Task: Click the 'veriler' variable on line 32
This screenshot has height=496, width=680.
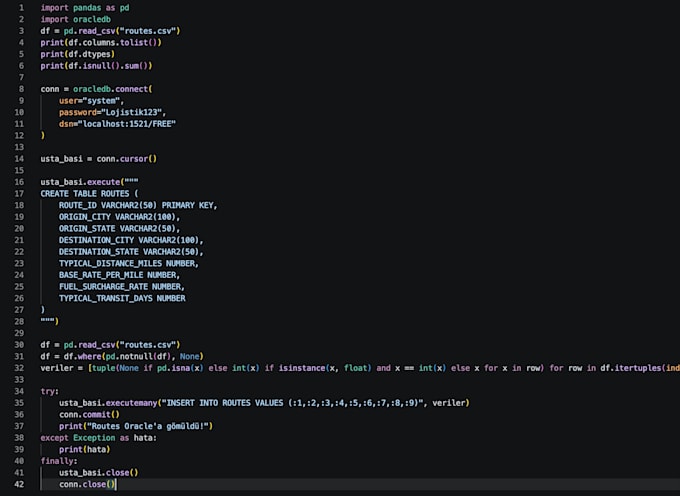Action: tap(57, 368)
